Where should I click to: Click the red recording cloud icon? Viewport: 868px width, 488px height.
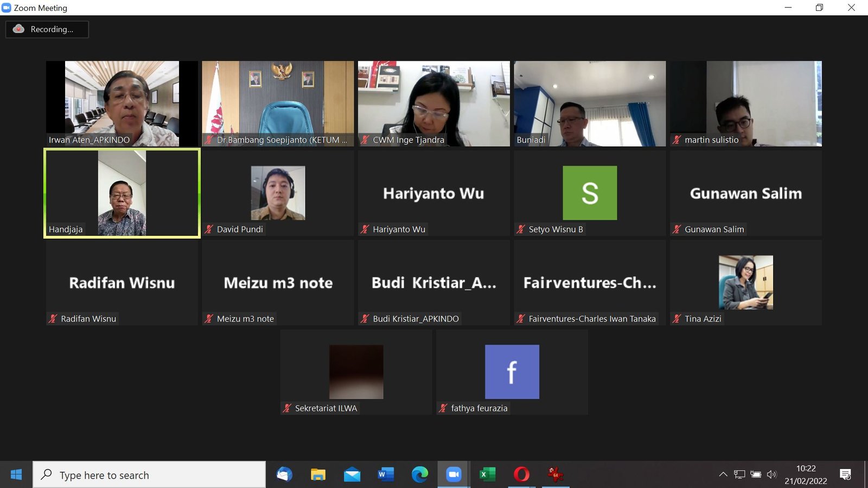tap(18, 29)
